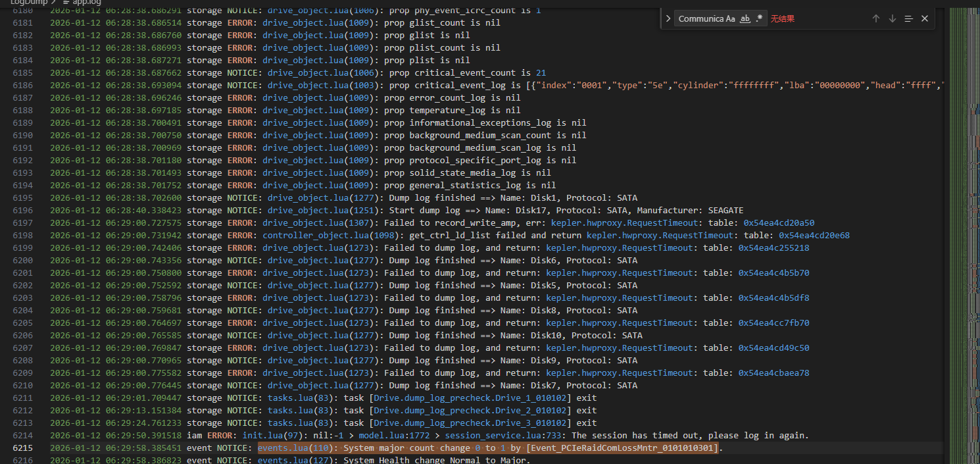Click line number 6196 in the gutter
The height and width of the screenshot is (464, 980).
(x=22, y=210)
